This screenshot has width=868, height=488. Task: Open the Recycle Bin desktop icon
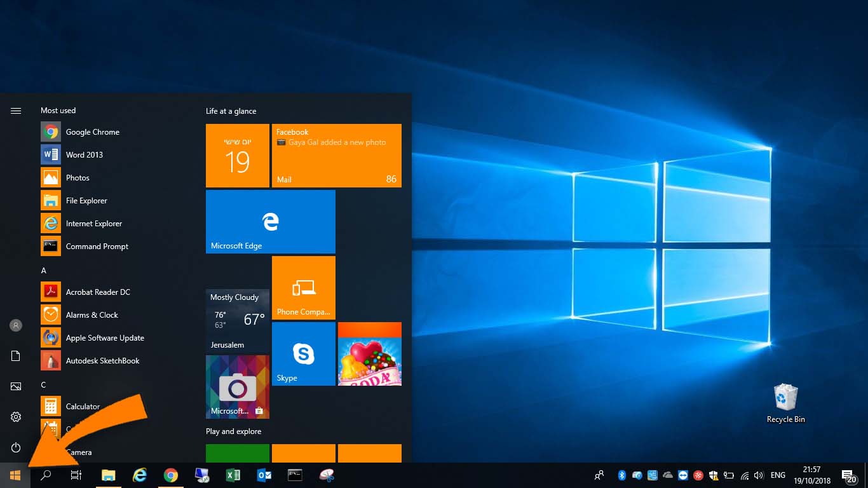click(x=785, y=403)
